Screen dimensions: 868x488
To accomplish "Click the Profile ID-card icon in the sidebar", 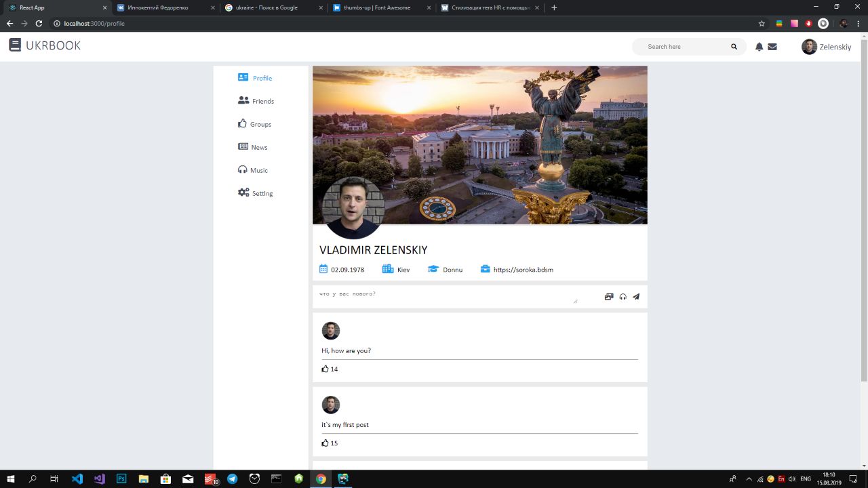I will pyautogui.click(x=243, y=77).
